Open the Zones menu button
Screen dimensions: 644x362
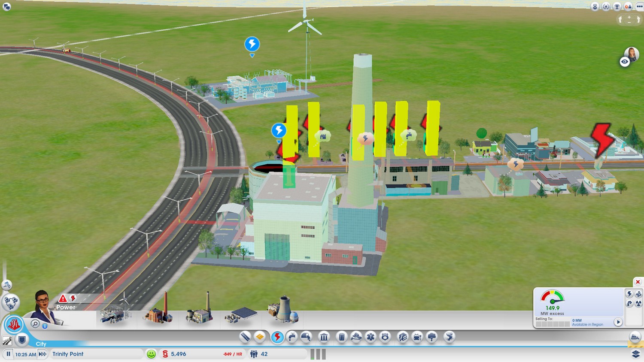tap(260, 337)
